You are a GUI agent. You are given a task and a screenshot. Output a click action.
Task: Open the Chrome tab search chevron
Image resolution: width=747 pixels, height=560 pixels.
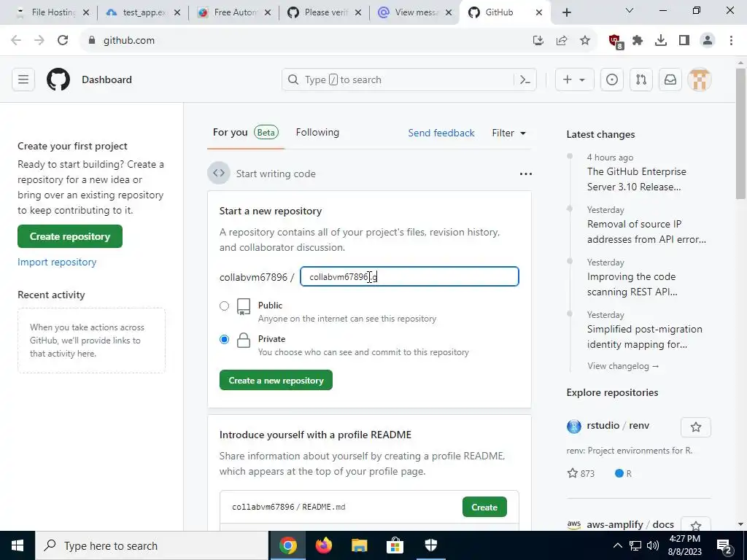(630, 10)
